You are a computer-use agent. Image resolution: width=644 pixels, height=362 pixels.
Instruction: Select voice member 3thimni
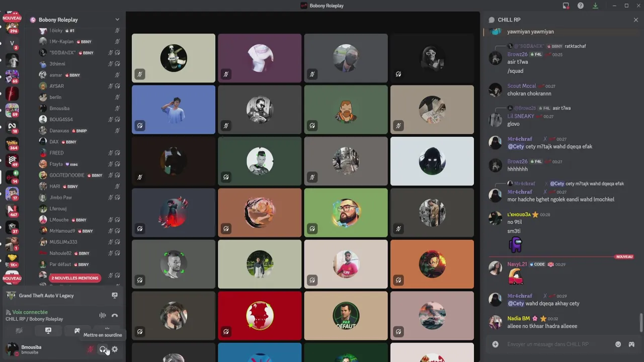point(57,64)
